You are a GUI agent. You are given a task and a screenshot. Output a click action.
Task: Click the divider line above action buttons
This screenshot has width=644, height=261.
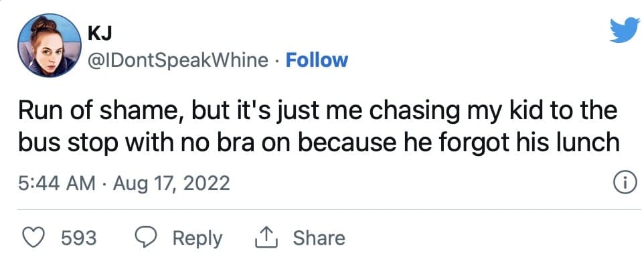click(x=327, y=209)
